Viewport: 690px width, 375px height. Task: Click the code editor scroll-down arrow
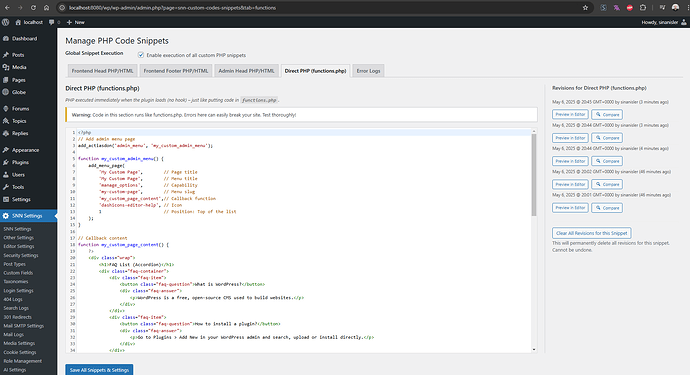(534, 349)
